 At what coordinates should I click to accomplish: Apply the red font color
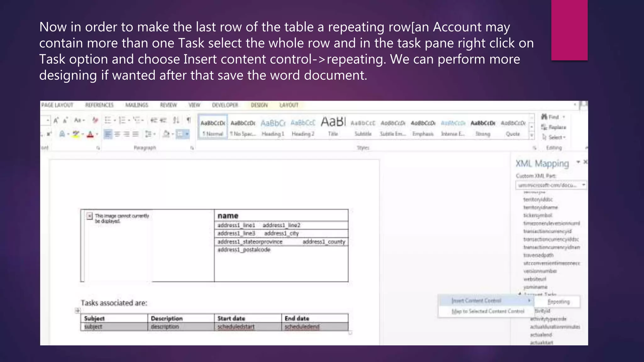pos(90,134)
